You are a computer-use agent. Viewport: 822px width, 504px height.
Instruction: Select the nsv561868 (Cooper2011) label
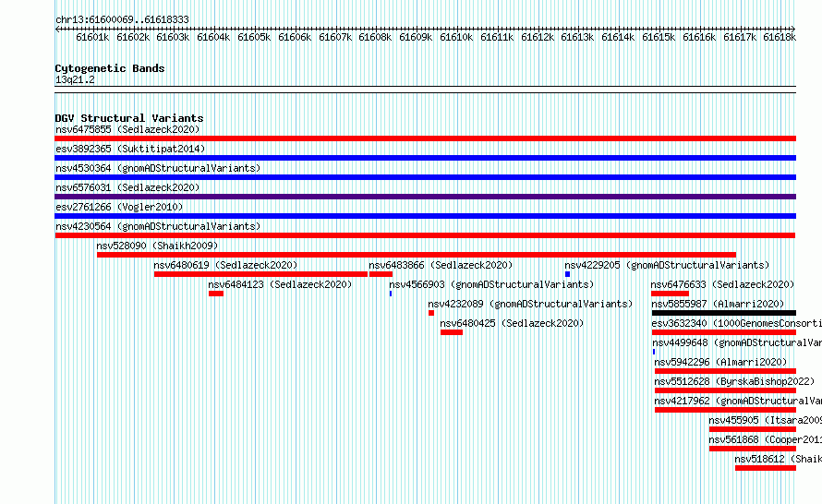(x=766, y=439)
